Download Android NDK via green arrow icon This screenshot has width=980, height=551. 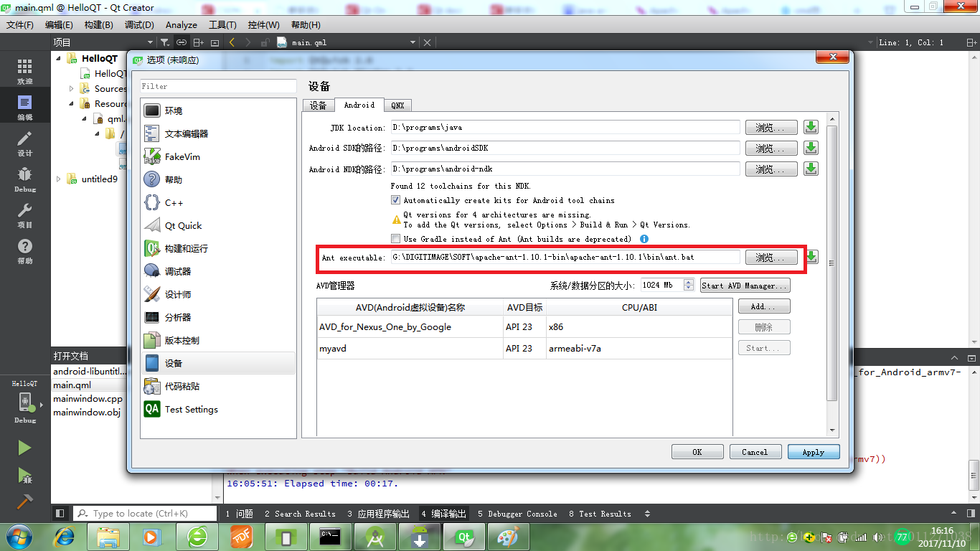point(811,169)
